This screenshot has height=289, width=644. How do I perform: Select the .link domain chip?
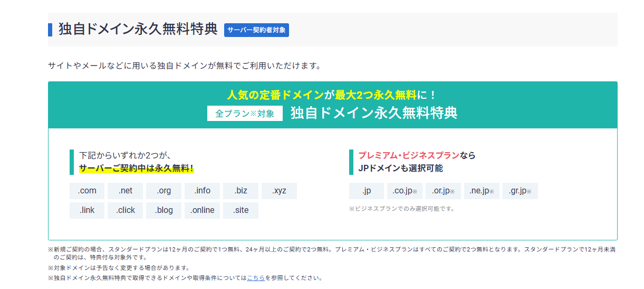tap(87, 210)
